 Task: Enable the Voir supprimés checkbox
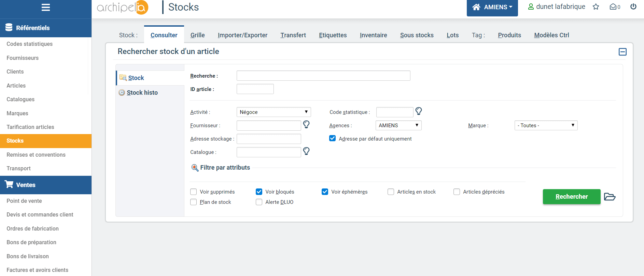point(194,192)
